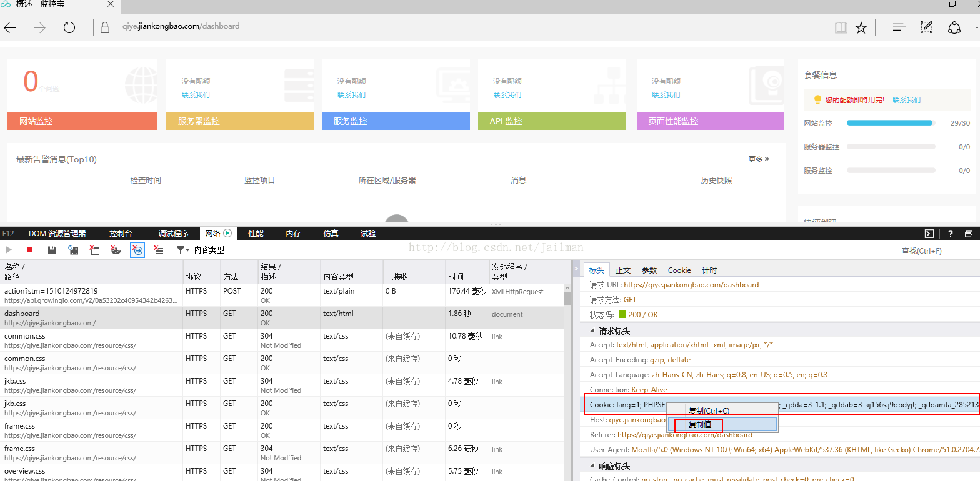This screenshot has height=481, width=980.
Task: Collapse details pane with arrow toggle
Action: [x=576, y=269]
